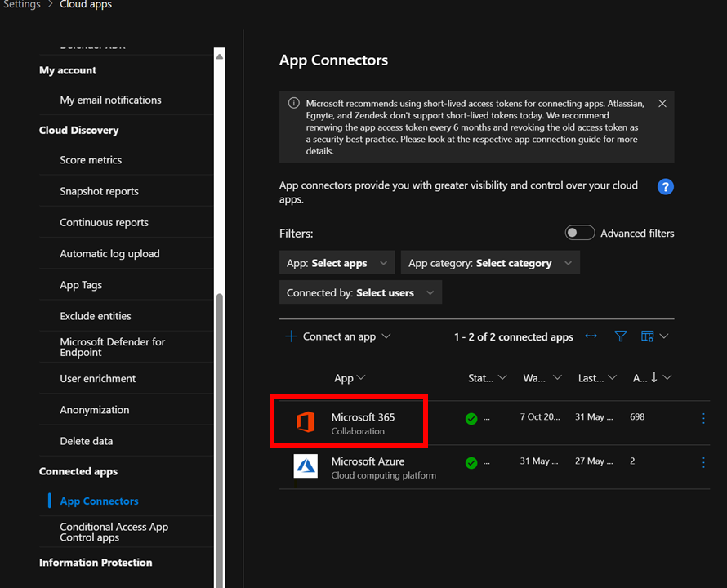Click the sidebar vertical scrollbar

[x=219, y=408]
